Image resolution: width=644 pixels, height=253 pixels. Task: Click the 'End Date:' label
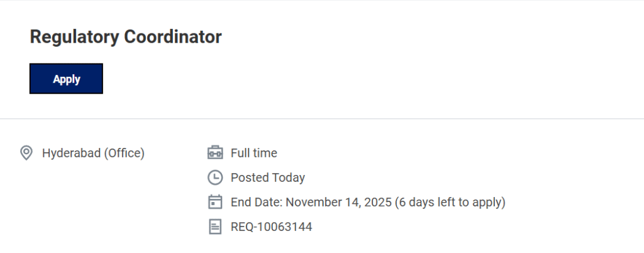(x=257, y=202)
